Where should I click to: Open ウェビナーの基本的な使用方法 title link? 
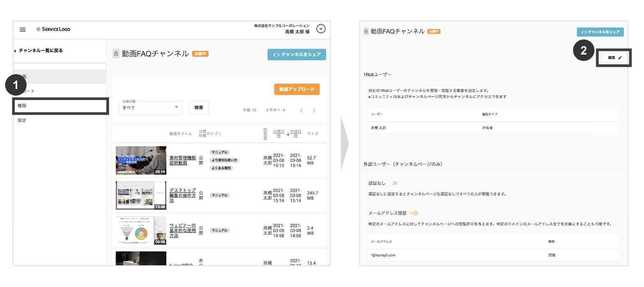(183, 230)
